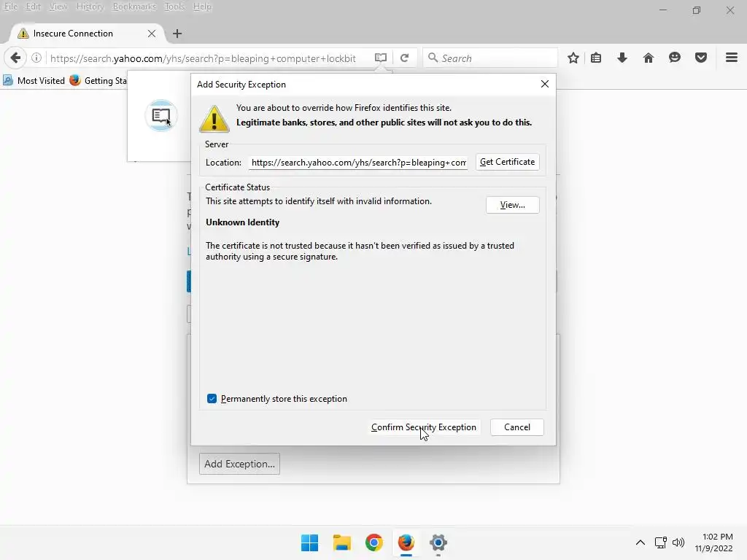Reload the current page
This screenshot has width=747, height=560.
(x=404, y=58)
